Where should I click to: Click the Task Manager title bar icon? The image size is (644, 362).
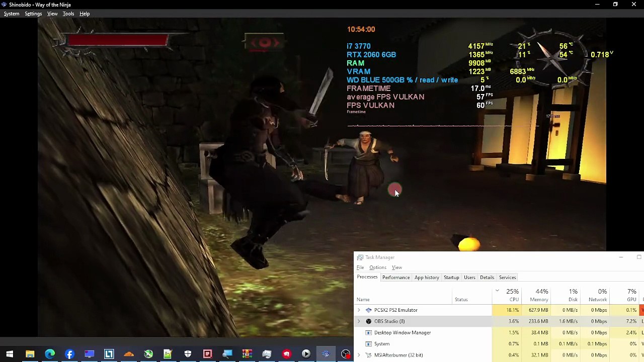pyautogui.click(x=360, y=257)
